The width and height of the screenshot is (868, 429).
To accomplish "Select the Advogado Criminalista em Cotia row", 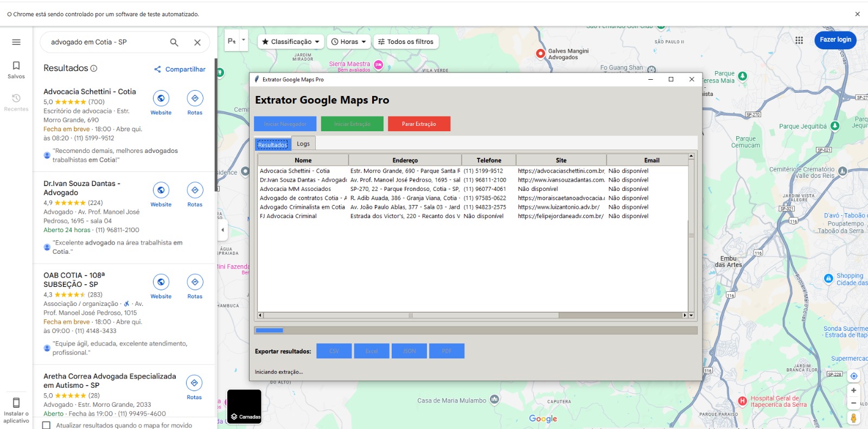I will [473, 207].
